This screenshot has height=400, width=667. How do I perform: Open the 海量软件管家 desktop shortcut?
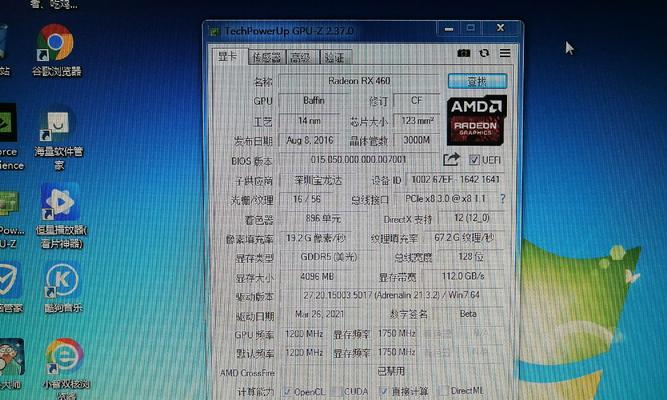[x=58, y=140]
